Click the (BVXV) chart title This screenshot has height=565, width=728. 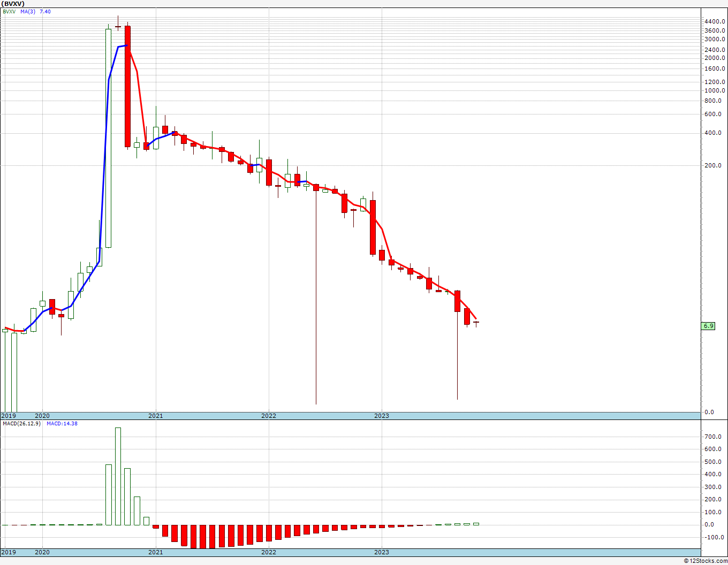pos(13,4)
